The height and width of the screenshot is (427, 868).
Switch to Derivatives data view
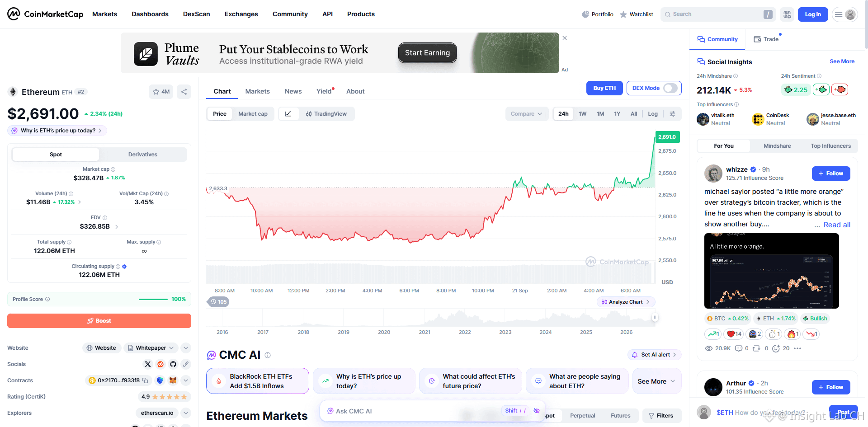click(x=143, y=155)
